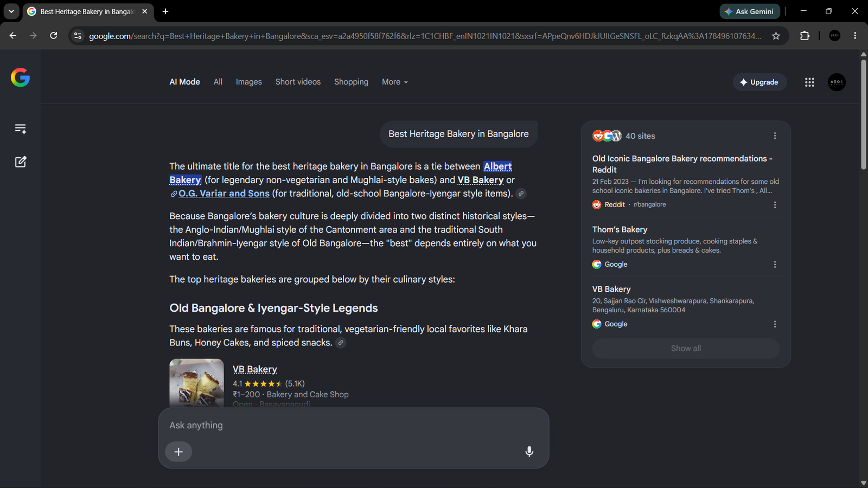Open the Google account avatar
Viewport: 868px width, 488px height.
(837, 82)
